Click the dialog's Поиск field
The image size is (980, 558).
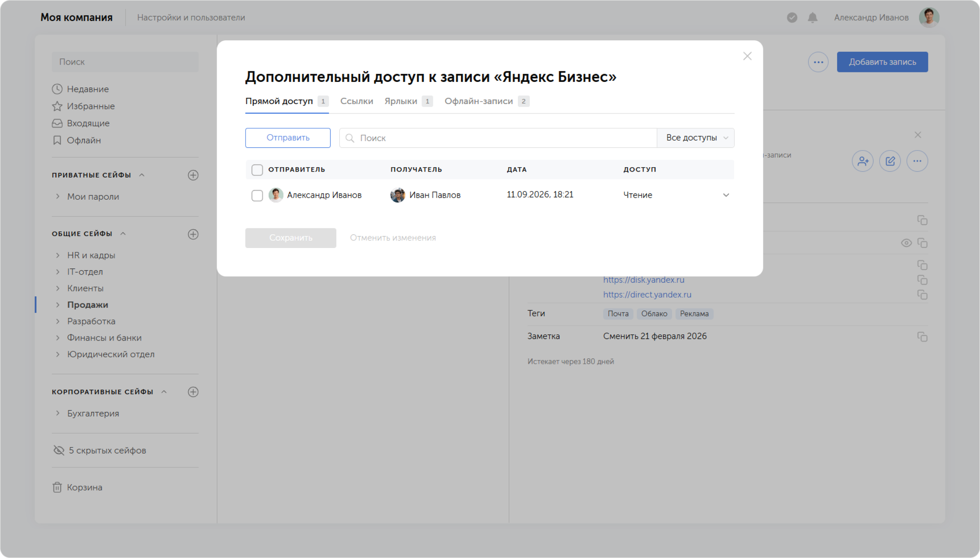(498, 138)
